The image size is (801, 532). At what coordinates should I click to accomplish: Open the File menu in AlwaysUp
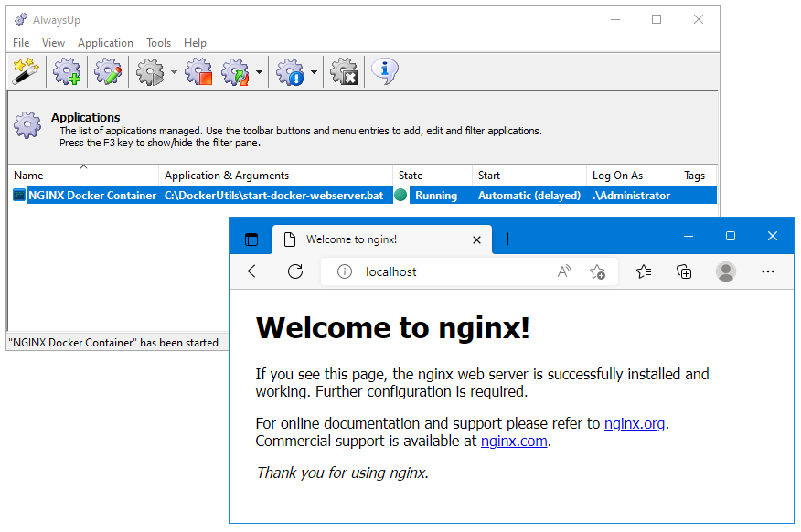coord(21,43)
